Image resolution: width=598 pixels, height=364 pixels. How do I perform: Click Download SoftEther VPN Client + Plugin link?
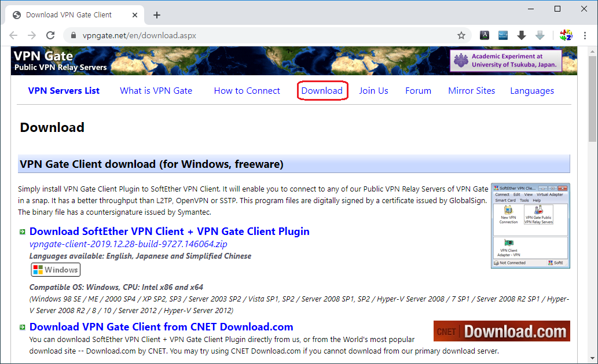(170, 231)
